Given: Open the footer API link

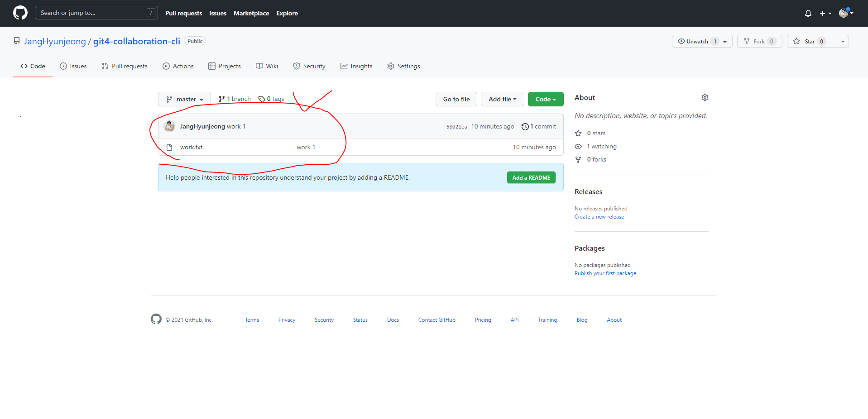Looking at the screenshot, I should click(x=514, y=320).
